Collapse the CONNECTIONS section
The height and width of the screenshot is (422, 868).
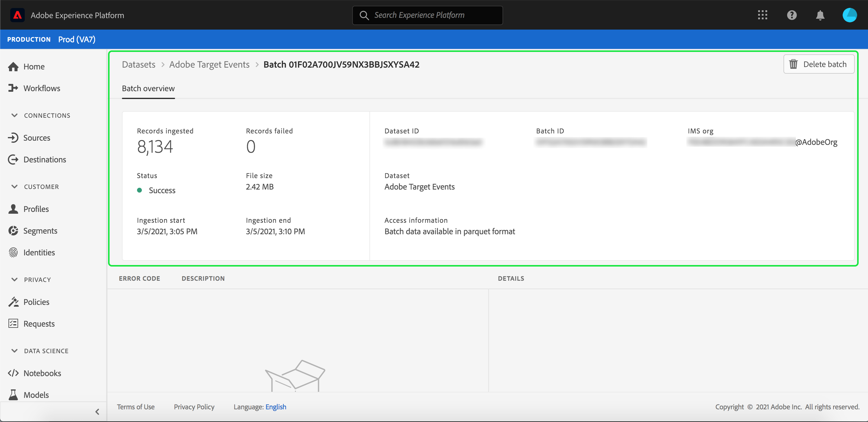14,116
